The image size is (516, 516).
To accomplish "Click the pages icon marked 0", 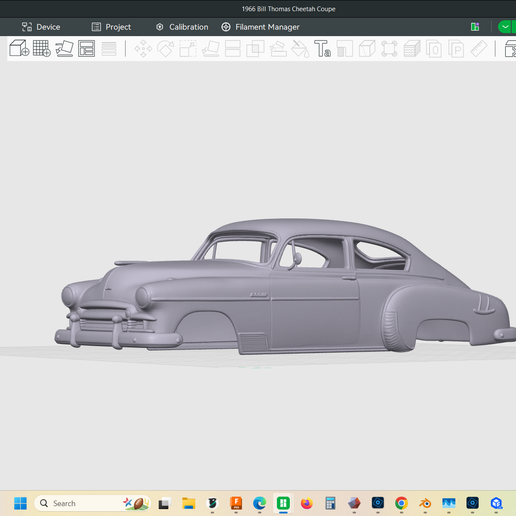I will click(x=434, y=49).
